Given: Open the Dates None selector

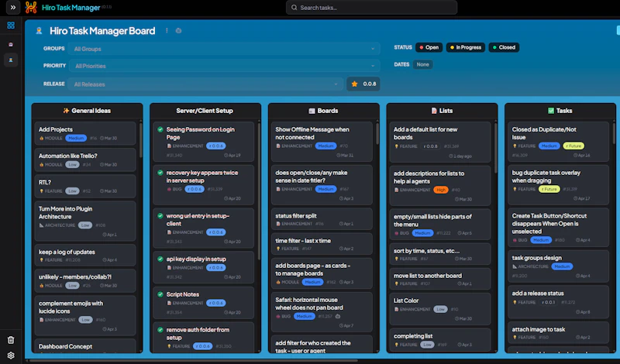Looking at the screenshot, I should 422,64.
